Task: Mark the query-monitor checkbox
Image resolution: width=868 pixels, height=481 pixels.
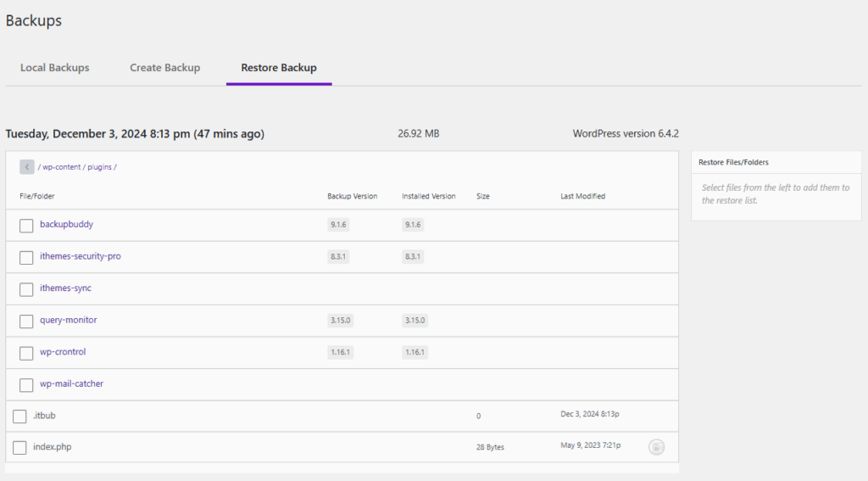Action: [26, 322]
